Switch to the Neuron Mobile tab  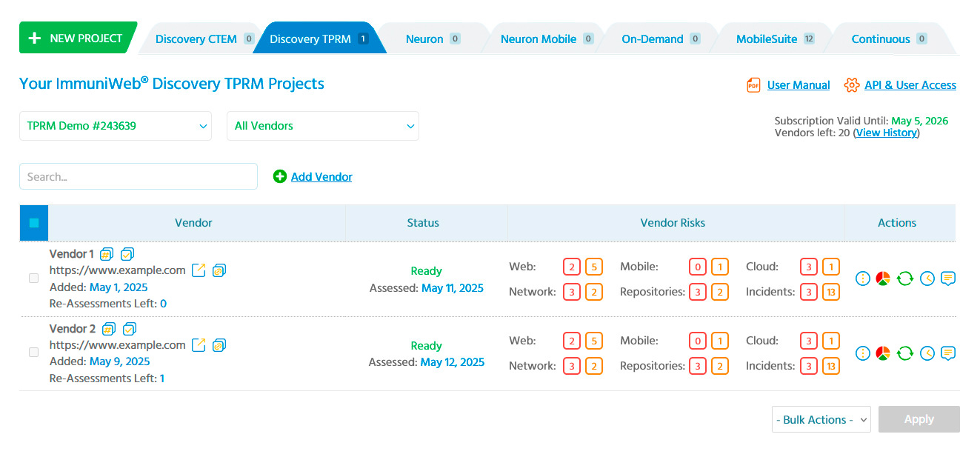[539, 39]
